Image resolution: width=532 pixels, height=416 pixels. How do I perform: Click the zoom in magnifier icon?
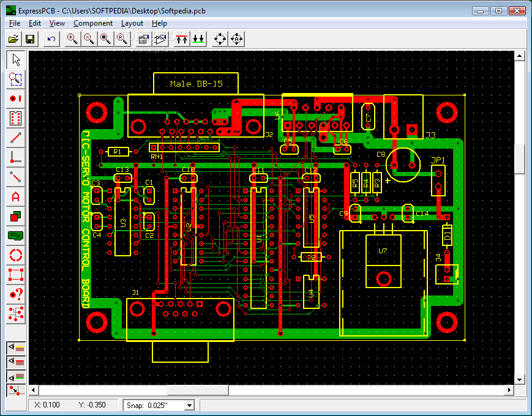click(72, 39)
